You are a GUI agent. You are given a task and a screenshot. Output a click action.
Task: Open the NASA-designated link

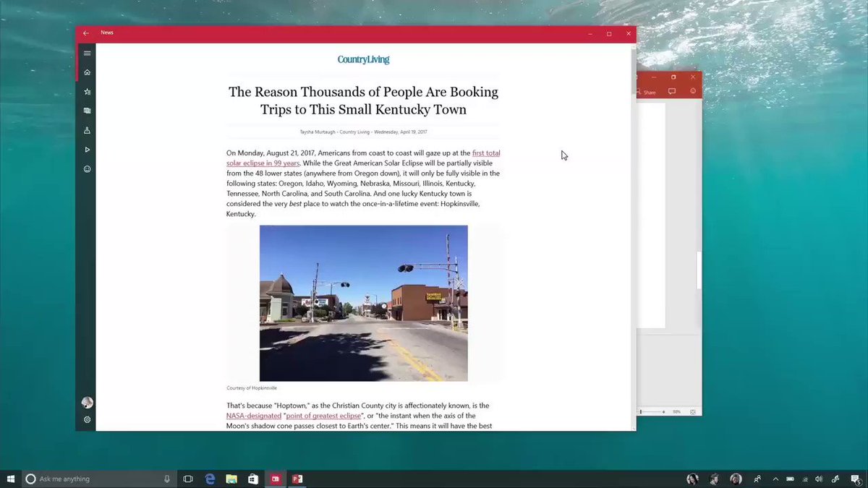tap(254, 416)
